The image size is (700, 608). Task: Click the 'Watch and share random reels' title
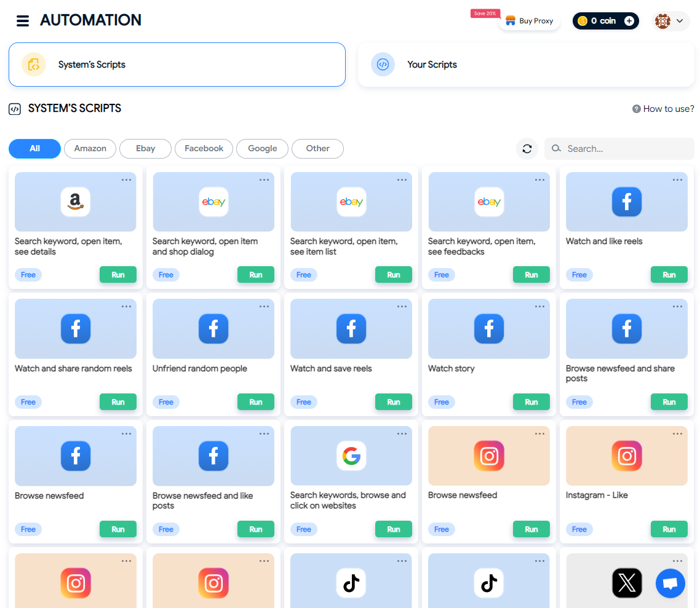point(73,368)
